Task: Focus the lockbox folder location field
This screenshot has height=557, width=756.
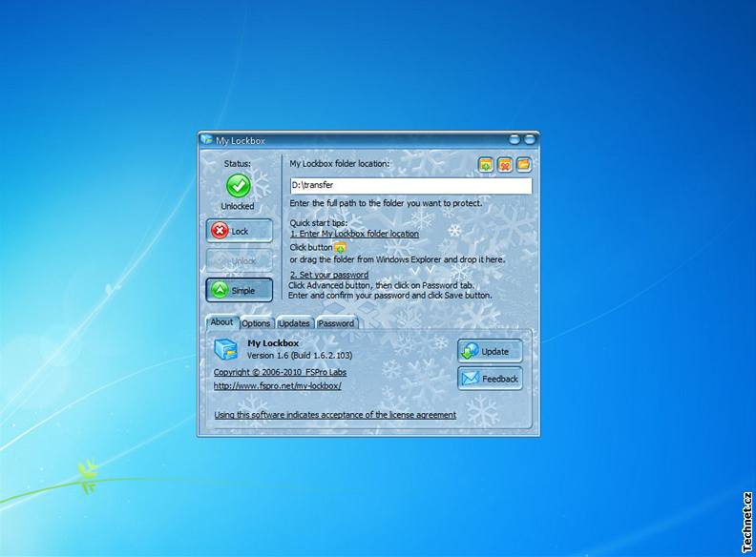Action: [411, 185]
